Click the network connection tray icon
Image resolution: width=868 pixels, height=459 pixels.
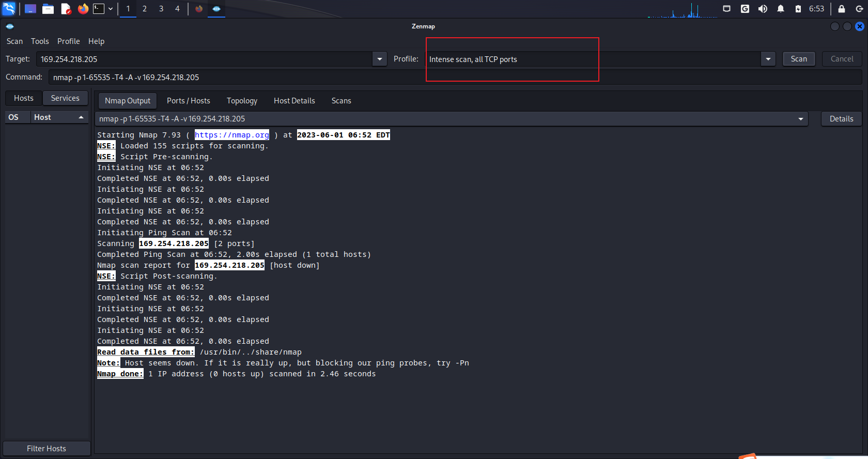point(726,9)
